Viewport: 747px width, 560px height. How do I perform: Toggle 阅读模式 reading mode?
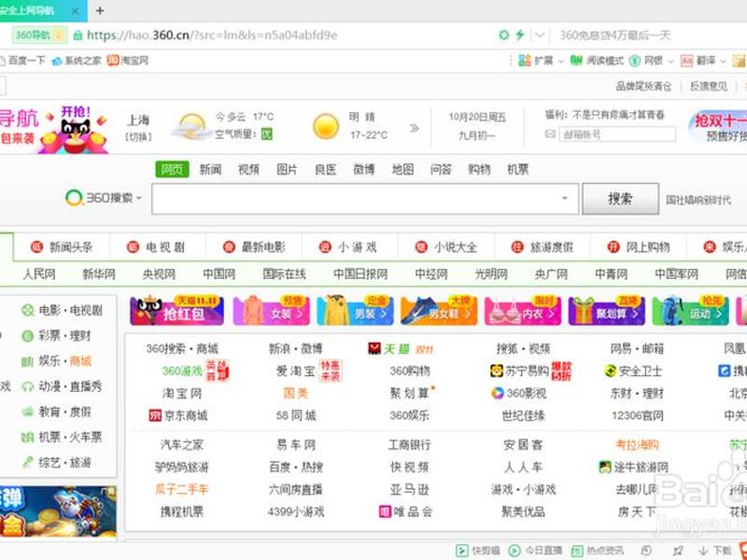pyautogui.click(x=598, y=61)
